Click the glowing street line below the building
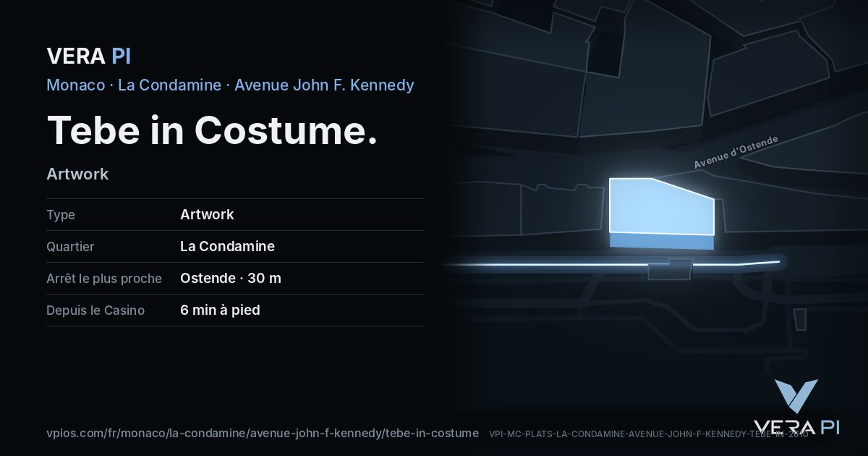The height and width of the screenshot is (456, 868). (611, 265)
